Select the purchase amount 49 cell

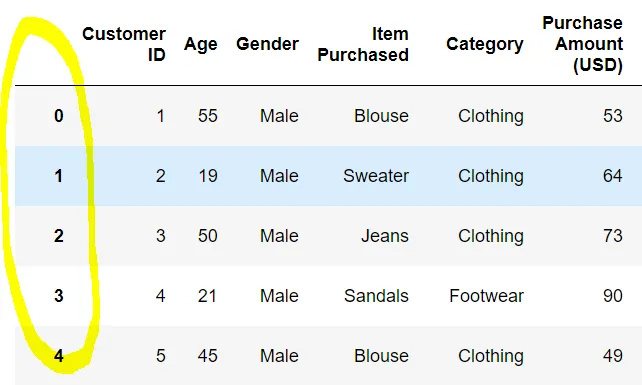[x=613, y=356]
